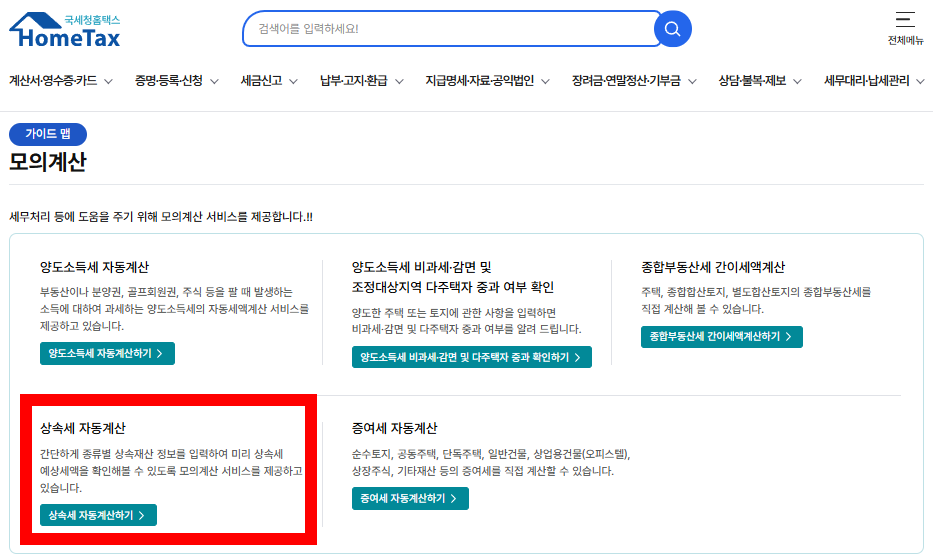The height and width of the screenshot is (558, 933).
Task: Click the 조정대상지역 다주택자 중과 여부 확인 heading
Action: tap(453, 287)
